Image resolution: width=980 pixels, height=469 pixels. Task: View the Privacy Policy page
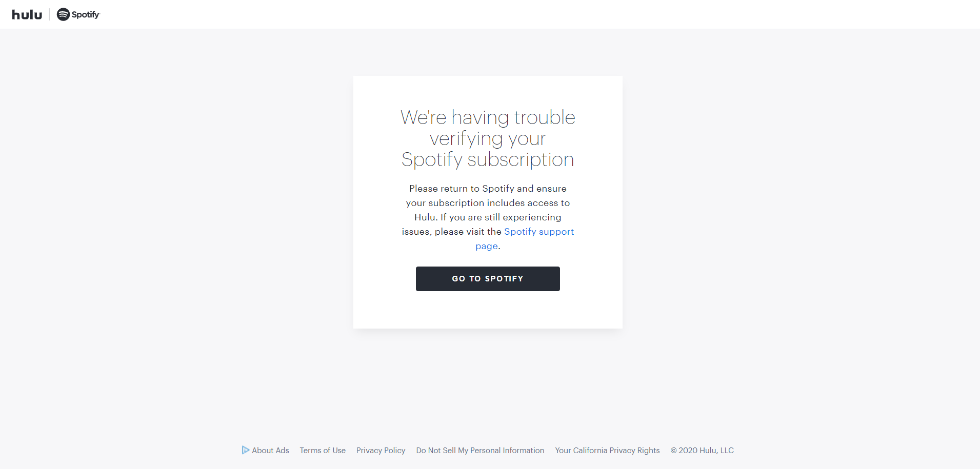381,451
